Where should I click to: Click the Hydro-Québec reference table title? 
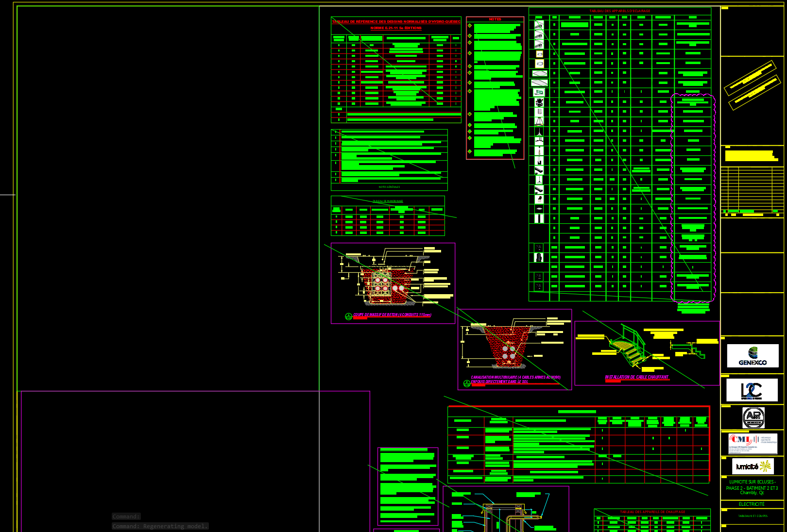point(396,22)
